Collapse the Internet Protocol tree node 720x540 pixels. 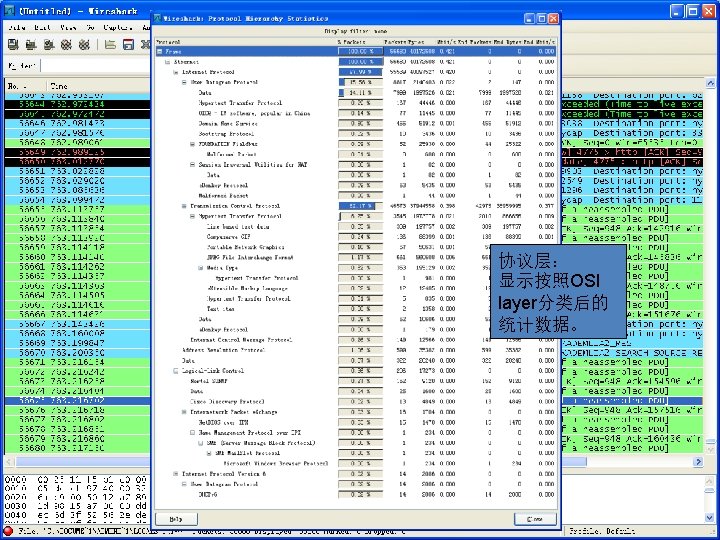pyautogui.click(x=176, y=72)
